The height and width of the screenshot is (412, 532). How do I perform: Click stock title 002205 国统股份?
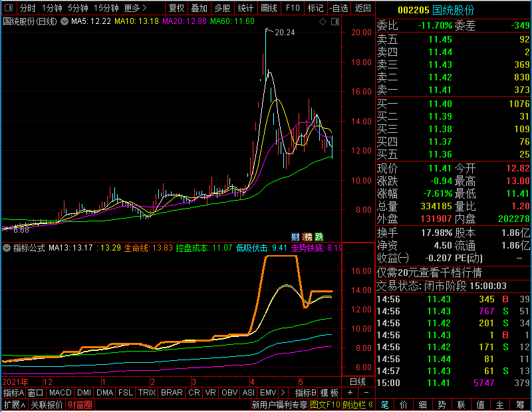[x=436, y=10]
